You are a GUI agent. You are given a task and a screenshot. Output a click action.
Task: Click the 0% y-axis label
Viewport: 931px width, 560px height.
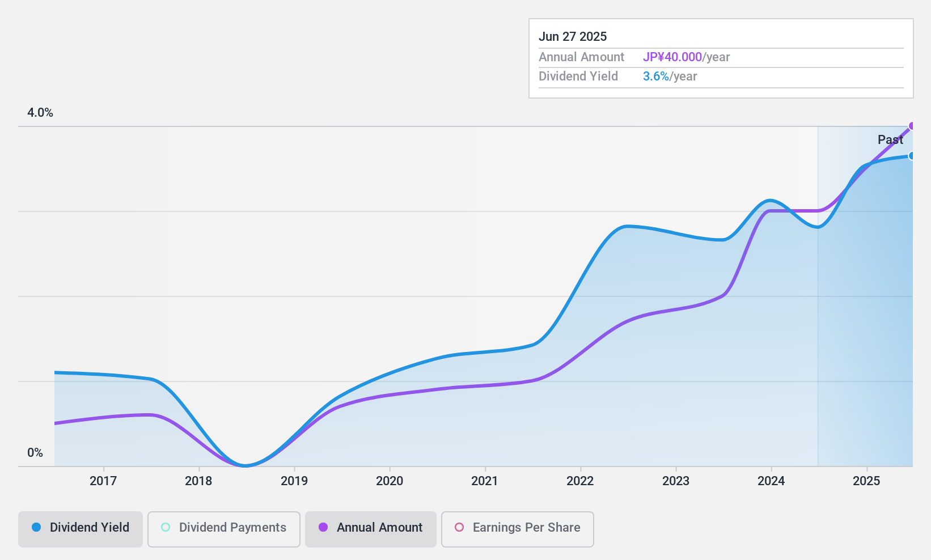[35, 453]
